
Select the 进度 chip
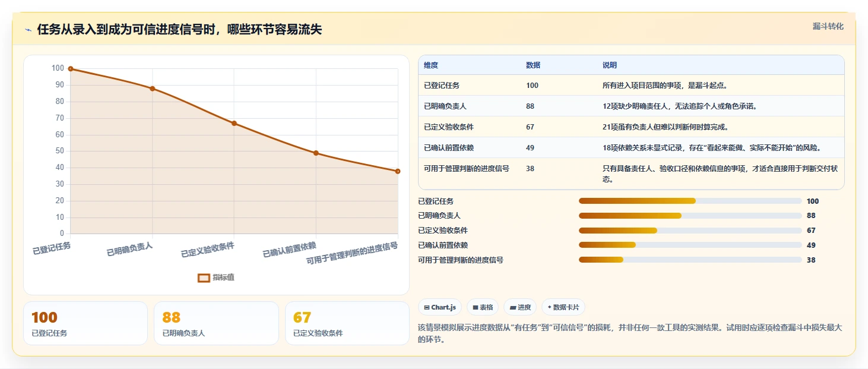click(x=520, y=307)
